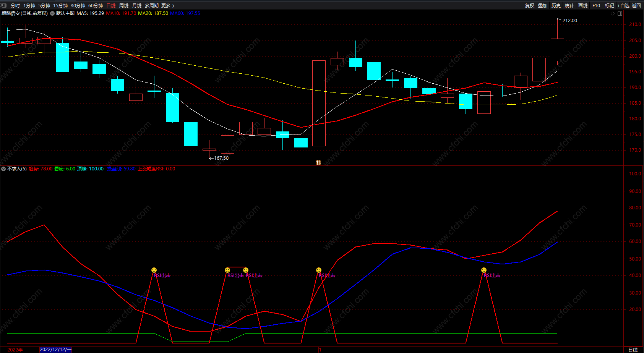
Task: Click the smiley icon above the rightmost RSI出击
Action: click(484, 270)
